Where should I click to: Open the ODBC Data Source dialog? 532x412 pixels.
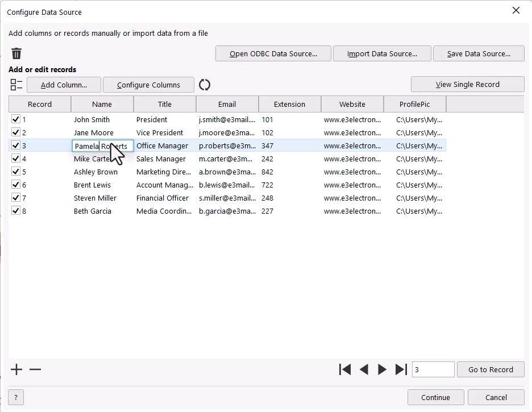tap(273, 53)
